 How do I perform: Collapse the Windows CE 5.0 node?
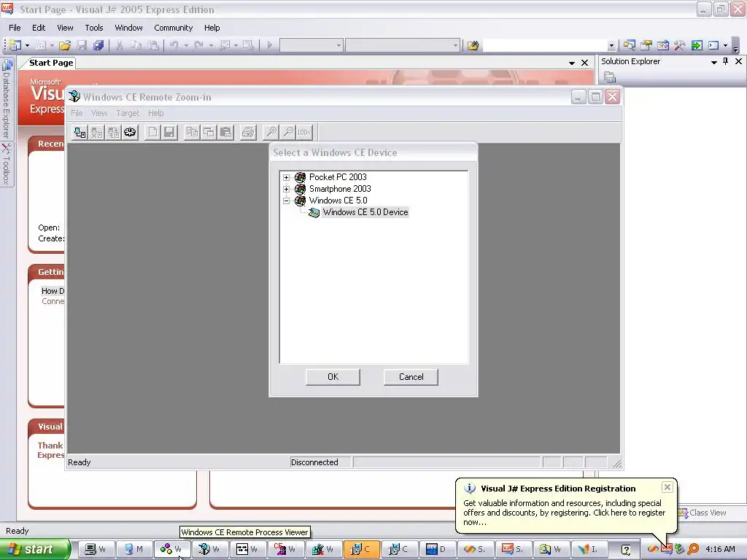click(x=286, y=201)
